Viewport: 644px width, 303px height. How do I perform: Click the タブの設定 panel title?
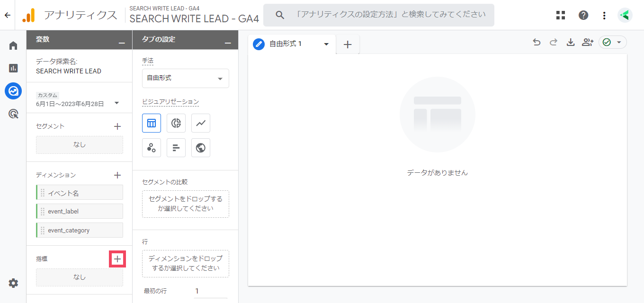pos(159,39)
